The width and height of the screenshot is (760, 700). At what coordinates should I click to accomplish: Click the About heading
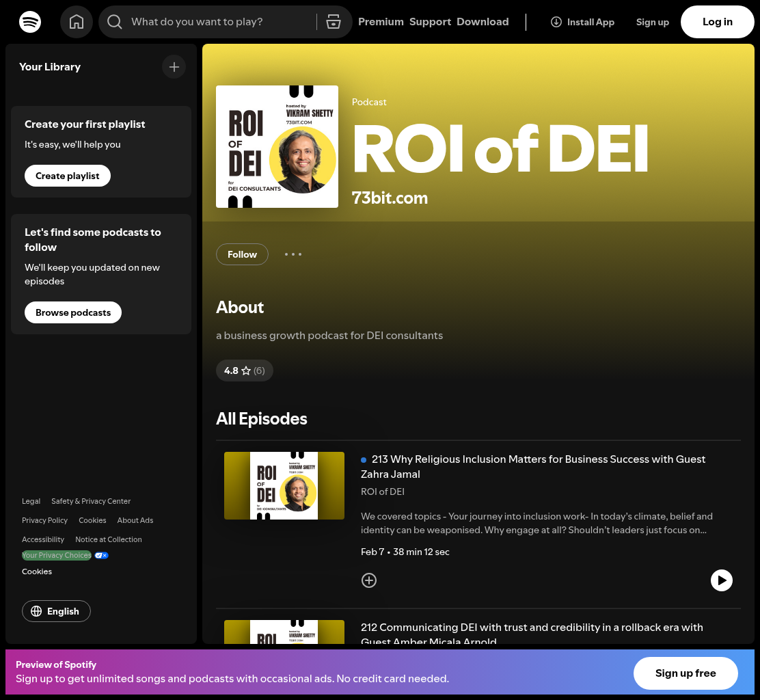tap(240, 308)
